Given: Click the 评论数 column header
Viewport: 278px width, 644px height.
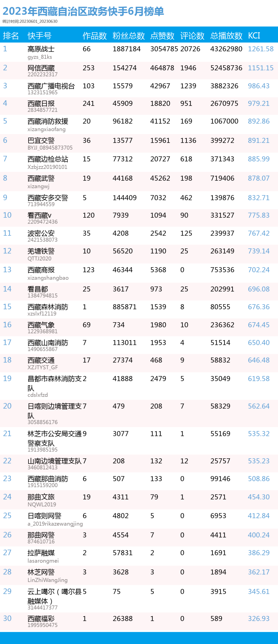Looking at the screenshot, I should coord(192,35).
